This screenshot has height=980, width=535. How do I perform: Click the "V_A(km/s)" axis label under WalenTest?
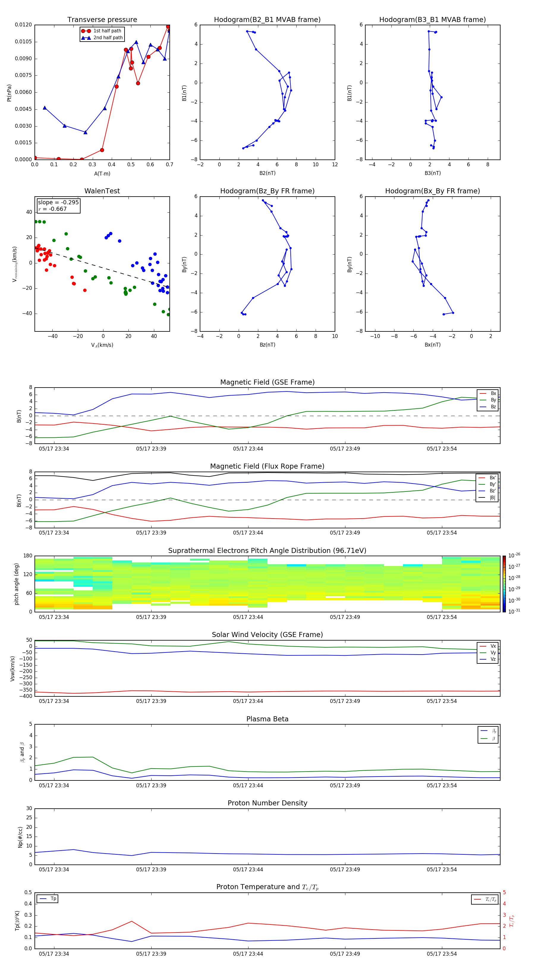[102, 345]
